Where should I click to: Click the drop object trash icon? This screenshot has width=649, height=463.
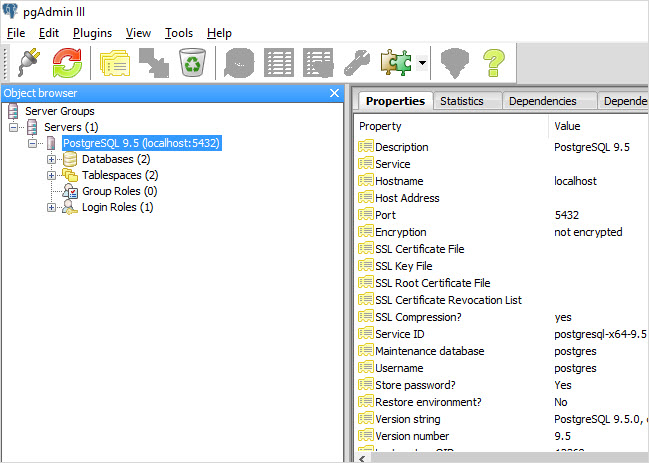[x=191, y=63]
